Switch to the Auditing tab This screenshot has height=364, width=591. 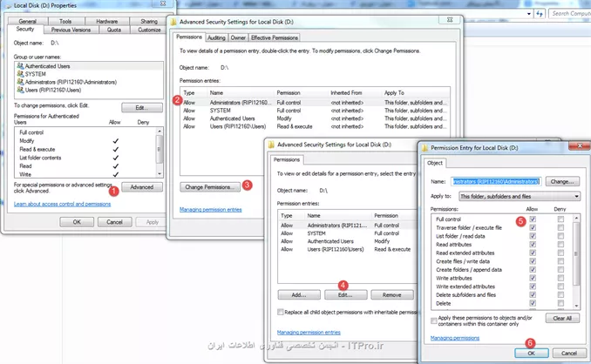pos(216,37)
